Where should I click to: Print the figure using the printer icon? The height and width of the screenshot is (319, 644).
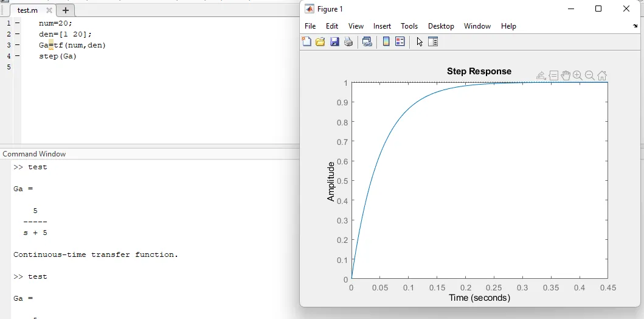click(x=348, y=42)
